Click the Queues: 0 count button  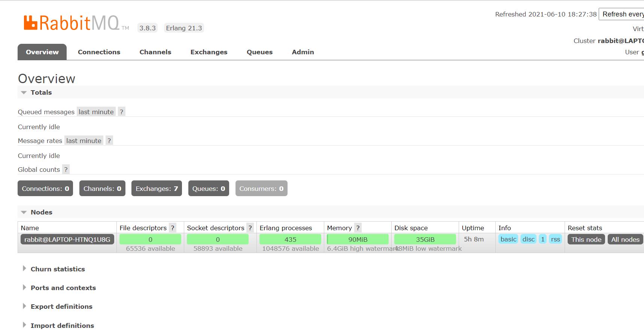coord(209,188)
